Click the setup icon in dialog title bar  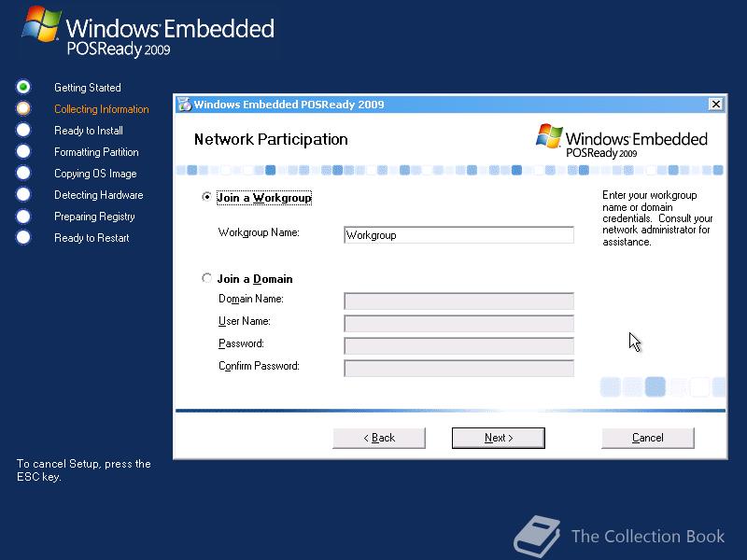[x=184, y=105]
